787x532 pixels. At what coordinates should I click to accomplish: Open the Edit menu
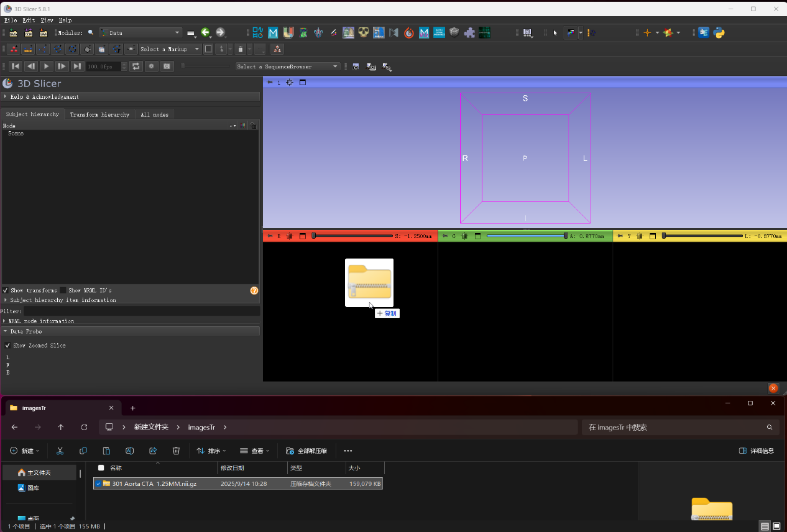[x=29, y=21]
